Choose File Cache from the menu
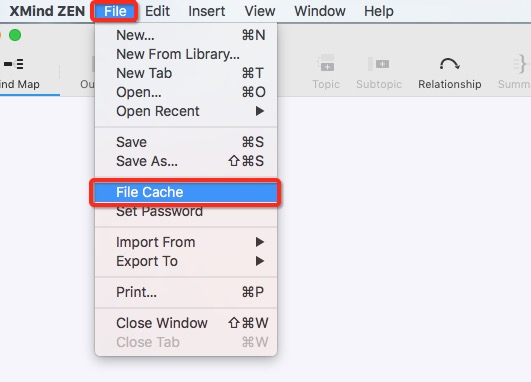531x382 pixels. point(186,192)
